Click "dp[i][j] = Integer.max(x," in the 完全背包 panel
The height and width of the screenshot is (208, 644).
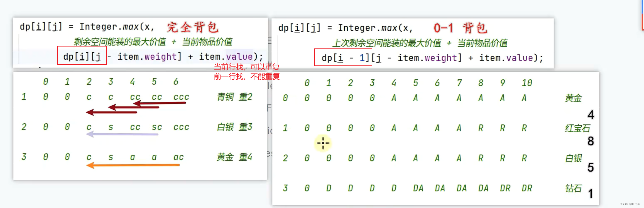tap(87, 27)
